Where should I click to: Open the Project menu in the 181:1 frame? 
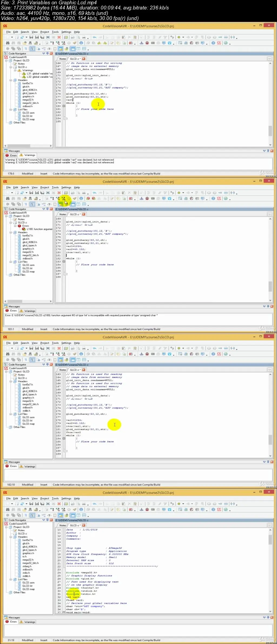[45, 187]
